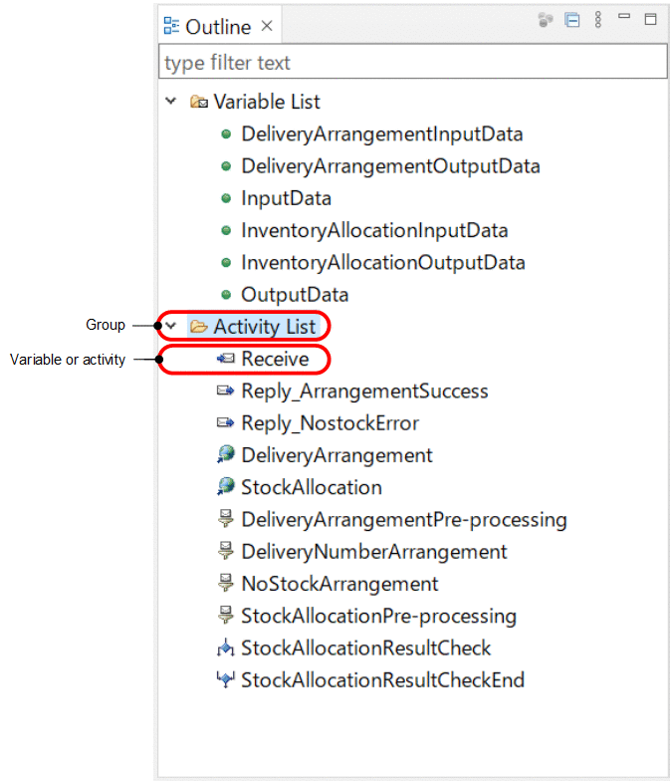Click the StockAllocationResultCheck branch icon
Screen dimensions: 672x784
point(225,649)
